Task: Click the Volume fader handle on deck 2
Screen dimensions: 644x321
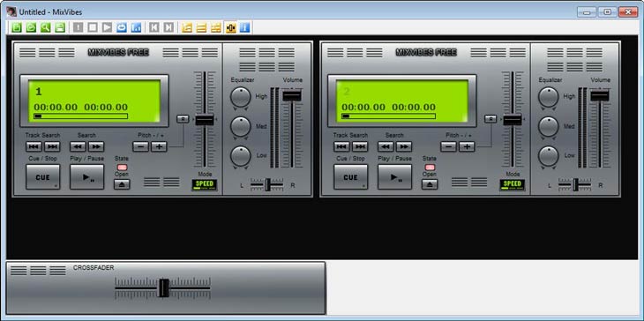Action: 600,95
